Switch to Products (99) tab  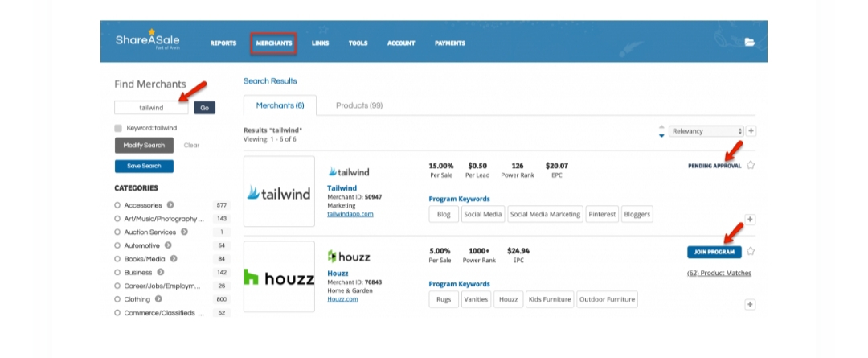coord(358,105)
